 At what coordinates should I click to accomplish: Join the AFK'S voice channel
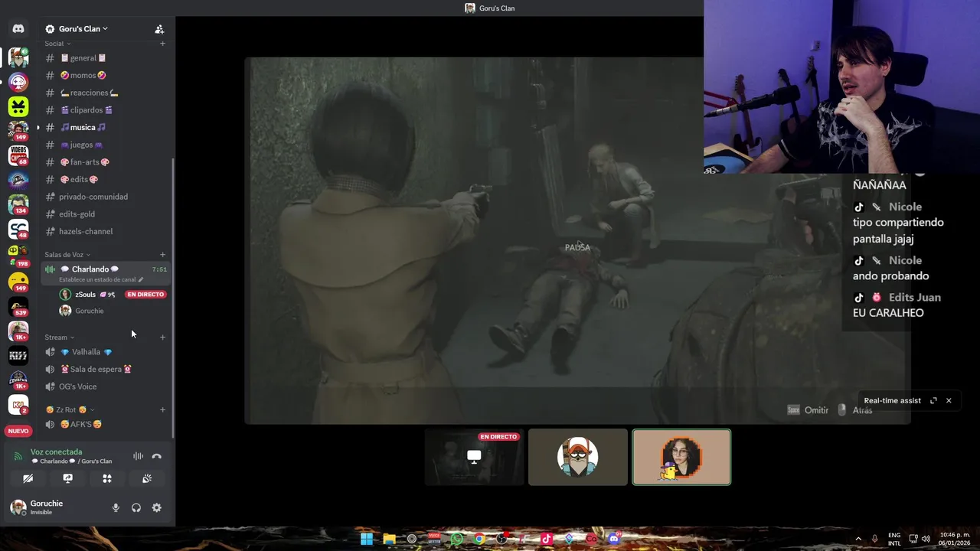point(106,425)
